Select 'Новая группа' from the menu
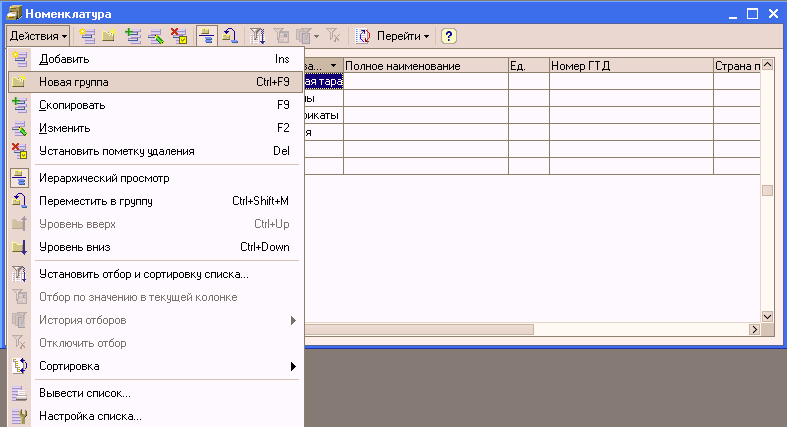The image size is (787, 427). (x=74, y=82)
